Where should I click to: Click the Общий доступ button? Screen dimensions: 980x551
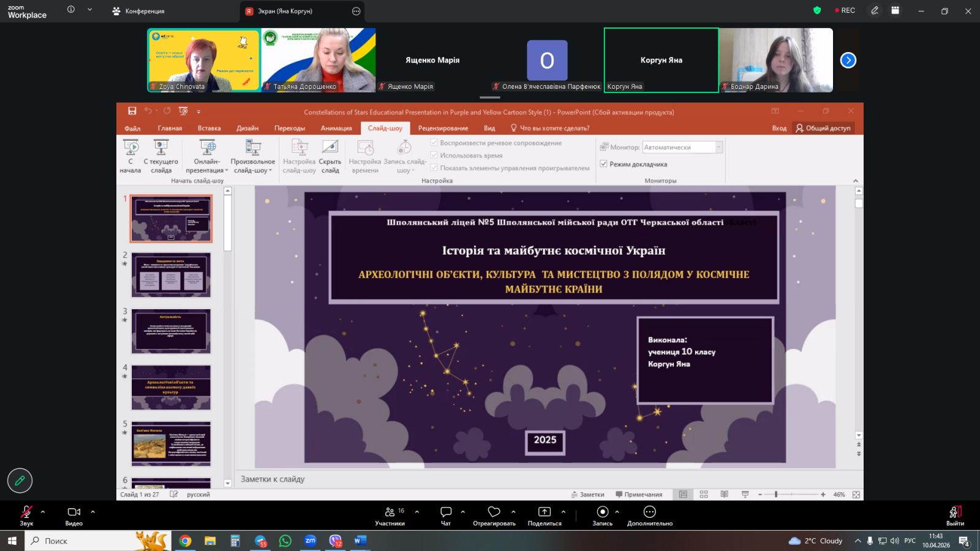pos(823,128)
